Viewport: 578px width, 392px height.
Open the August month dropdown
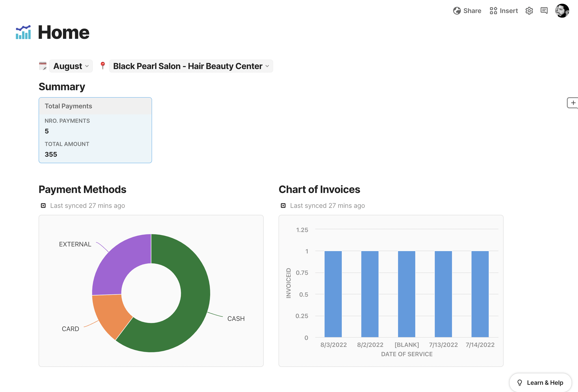[71, 66]
